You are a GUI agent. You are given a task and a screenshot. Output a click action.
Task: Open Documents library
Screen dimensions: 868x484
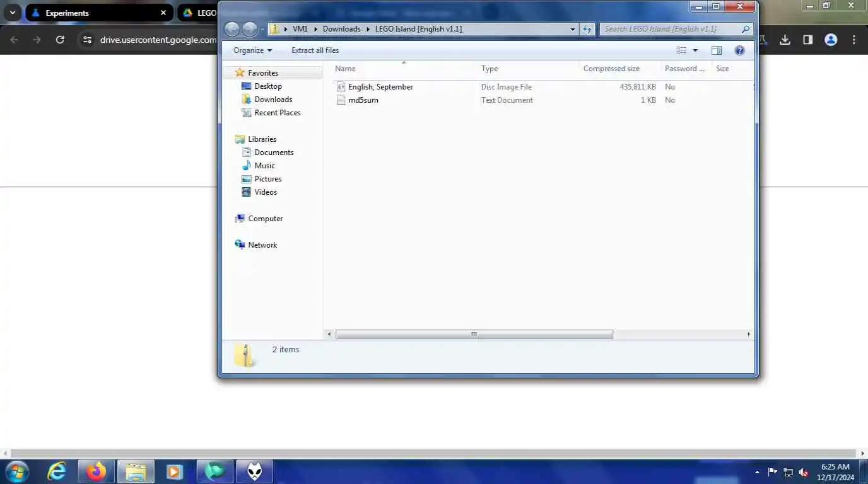[x=274, y=153]
